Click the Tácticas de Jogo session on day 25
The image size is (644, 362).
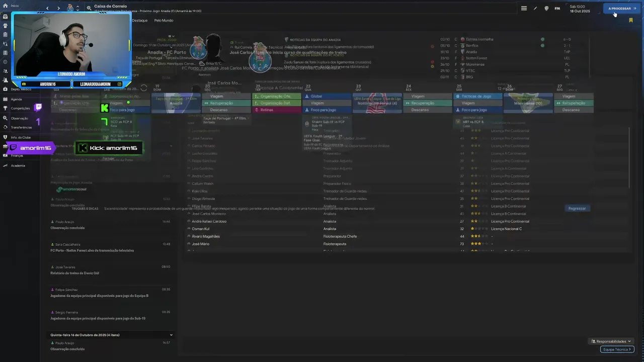[477, 96]
